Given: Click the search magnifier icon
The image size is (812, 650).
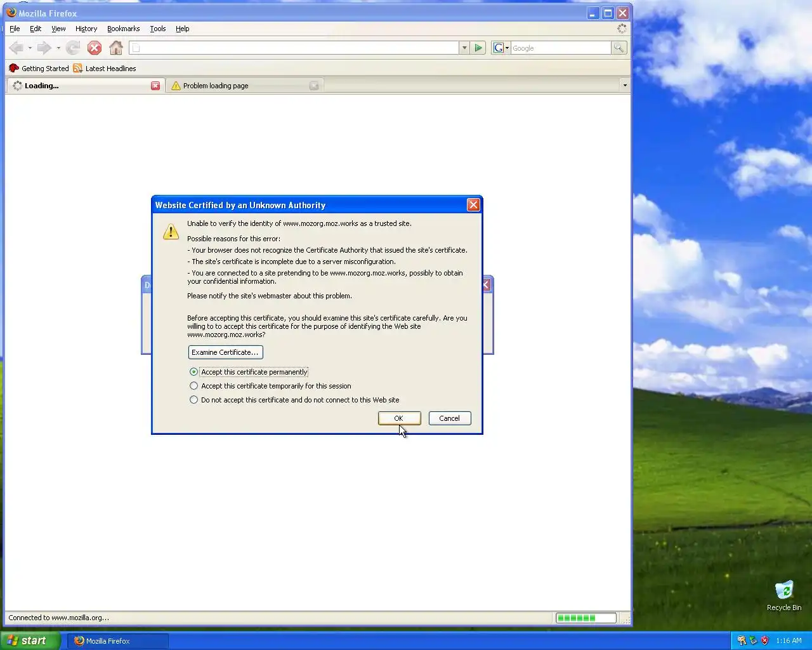Looking at the screenshot, I should [x=619, y=48].
